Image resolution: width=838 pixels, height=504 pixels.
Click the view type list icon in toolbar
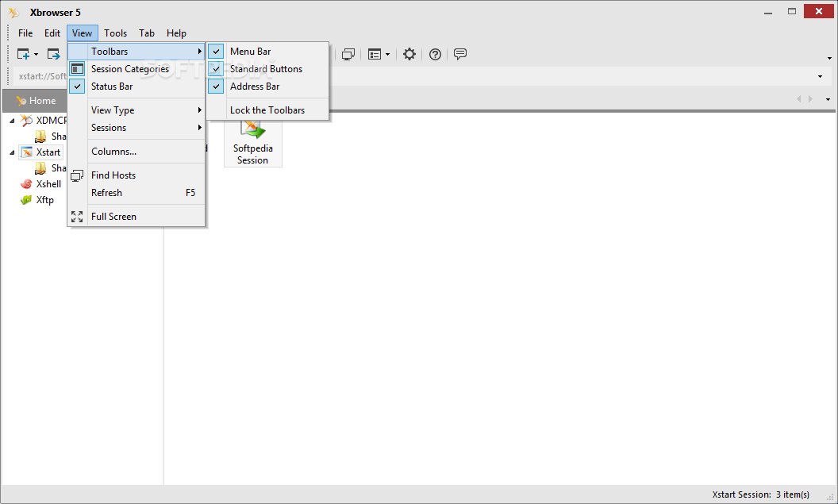(375, 54)
